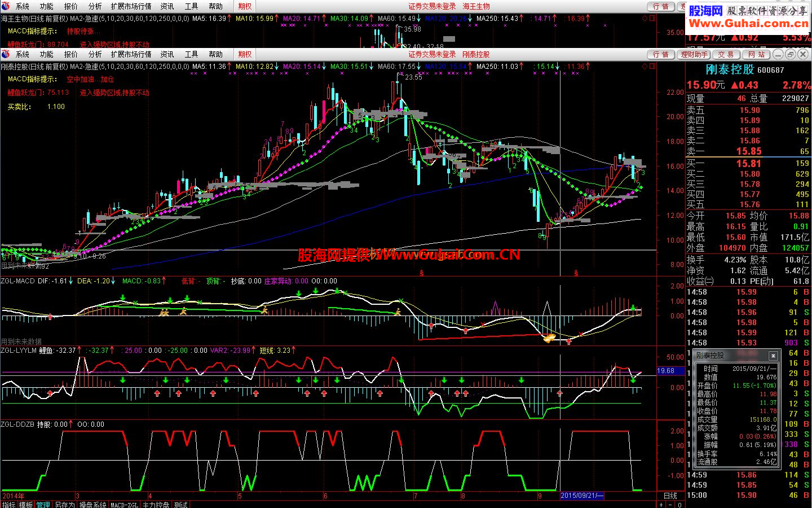The height and width of the screenshot is (508, 812).
Task: Click 刚泰控股(日线,前复权) chart title
Action: [34, 66]
